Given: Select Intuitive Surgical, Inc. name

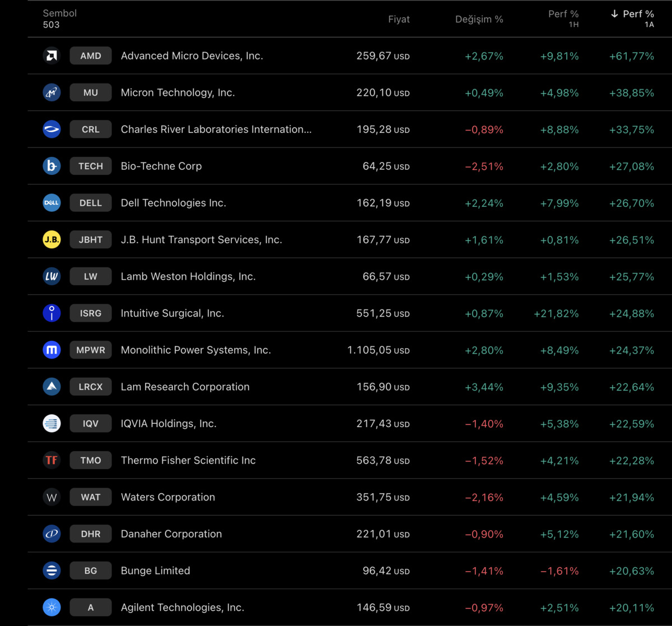Looking at the screenshot, I should [x=172, y=313].
